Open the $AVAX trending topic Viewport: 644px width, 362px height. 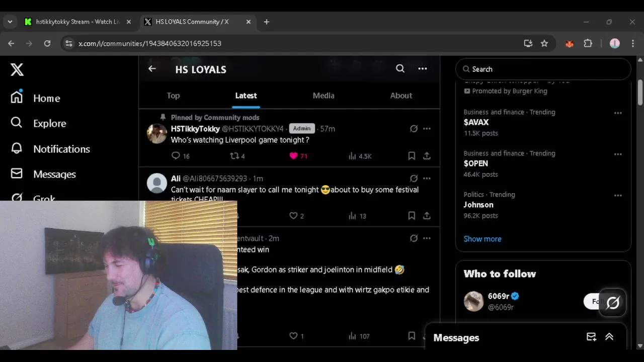pyautogui.click(x=476, y=122)
